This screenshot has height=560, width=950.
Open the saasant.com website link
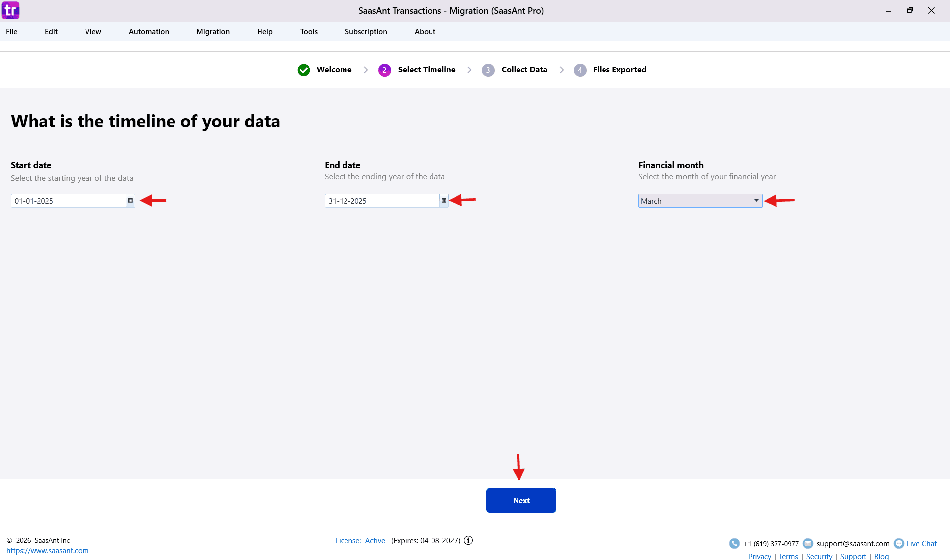point(48,551)
